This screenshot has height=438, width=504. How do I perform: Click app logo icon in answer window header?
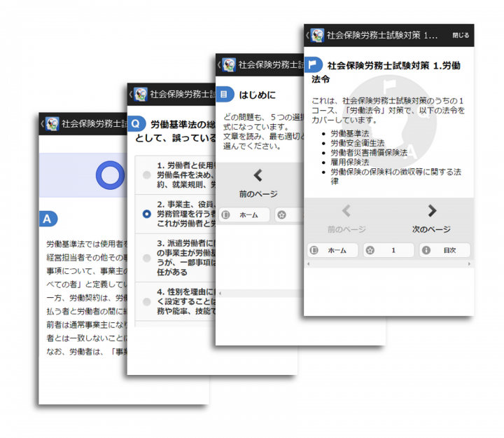[52, 124]
